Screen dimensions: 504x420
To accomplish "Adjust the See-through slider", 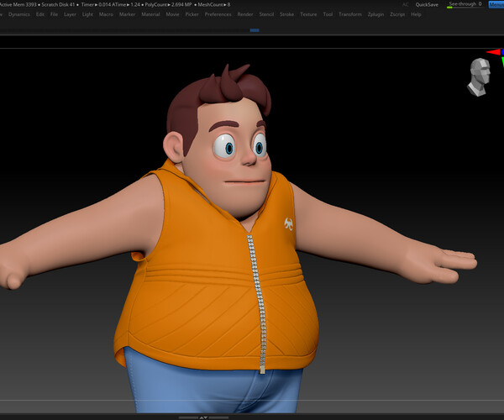I will [x=465, y=4].
